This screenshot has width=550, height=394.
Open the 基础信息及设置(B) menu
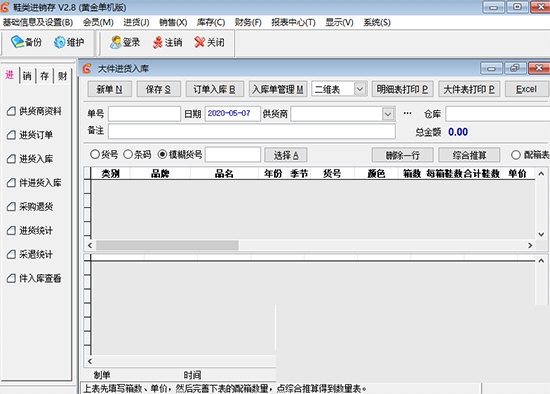pos(38,22)
